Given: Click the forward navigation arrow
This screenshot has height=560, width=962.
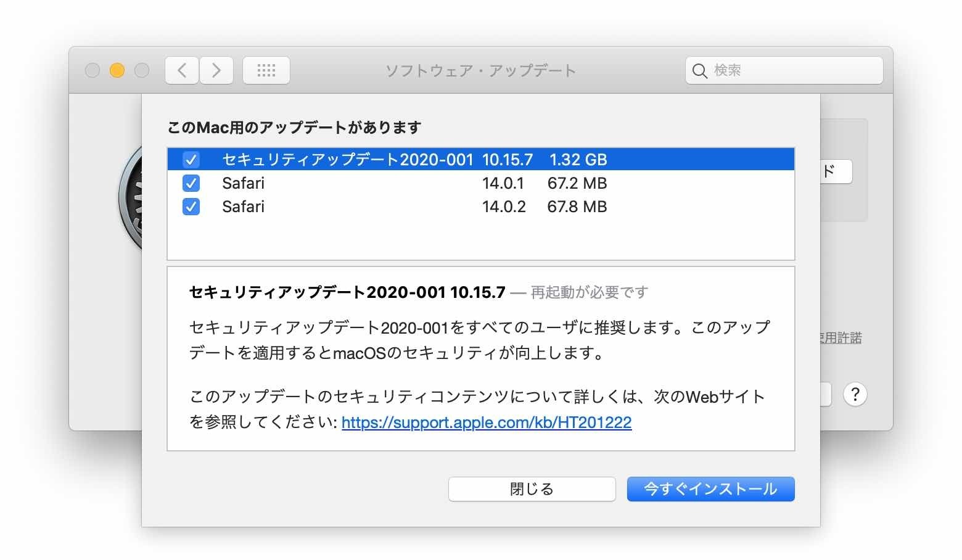Looking at the screenshot, I should pos(216,70).
